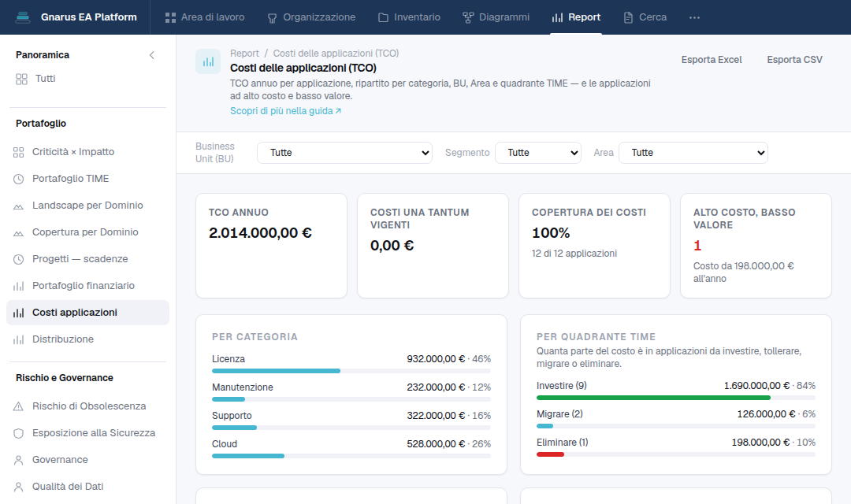The width and height of the screenshot is (851, 504).
Task: Click the Landscape per Dominio icon
Action: (x=18, y=206)
